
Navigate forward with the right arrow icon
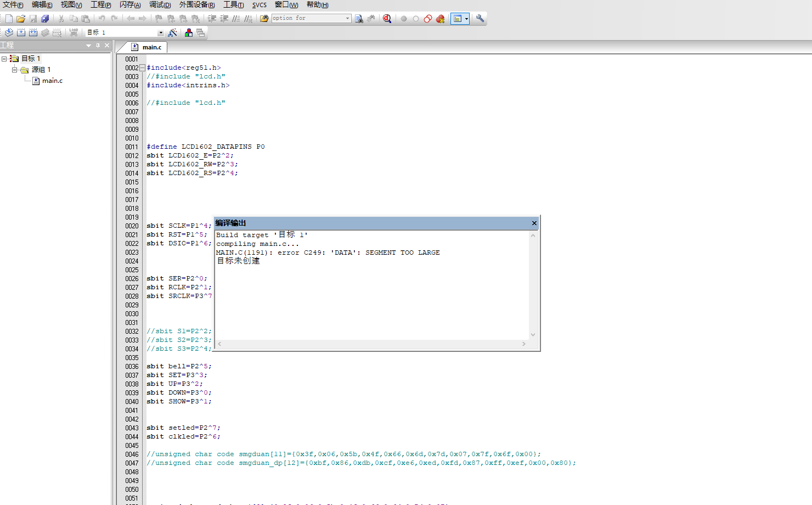(x=143, y=19)
